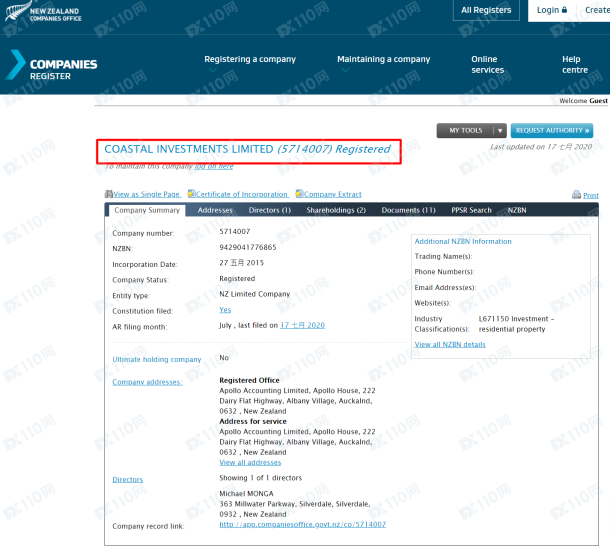Click the Incorporation Date value 2015

point(241,263)
